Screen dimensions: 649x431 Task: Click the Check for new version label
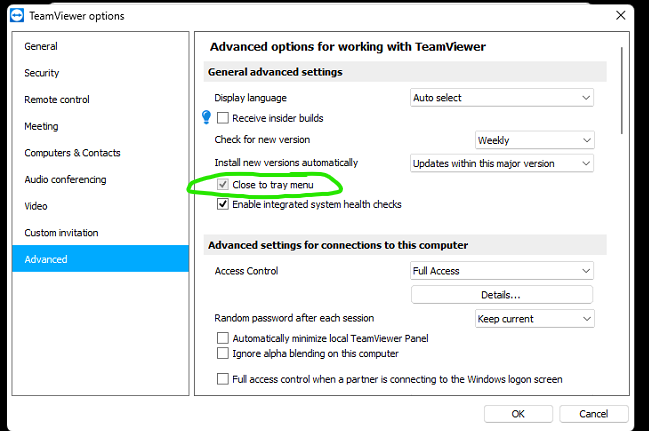point(262,140)
